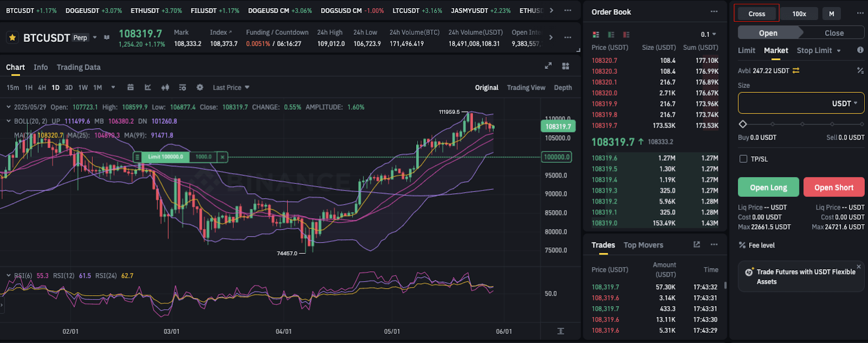Show bids-only order book view
Viewport: 868px width, 343px height.
coord(611,34)
